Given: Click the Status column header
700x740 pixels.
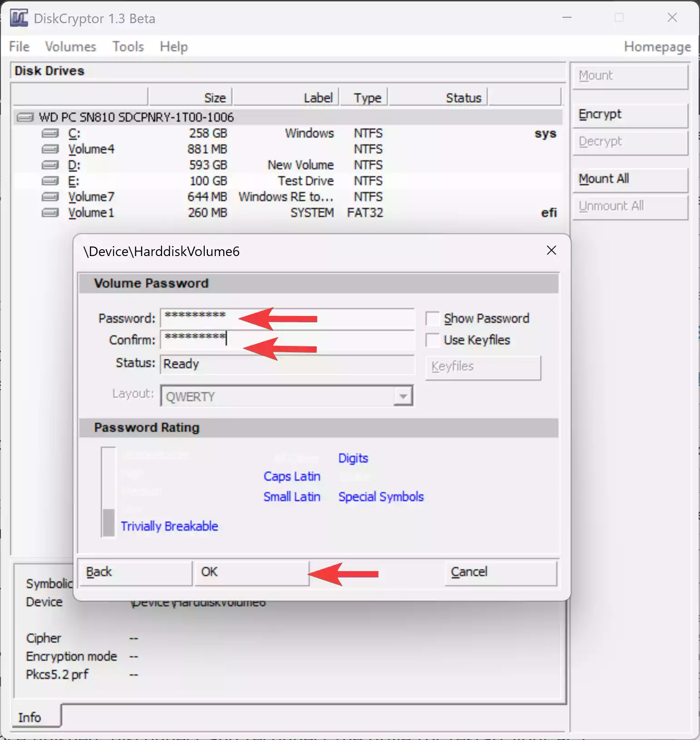Looking at the screenshot, I should coord(438,97).
